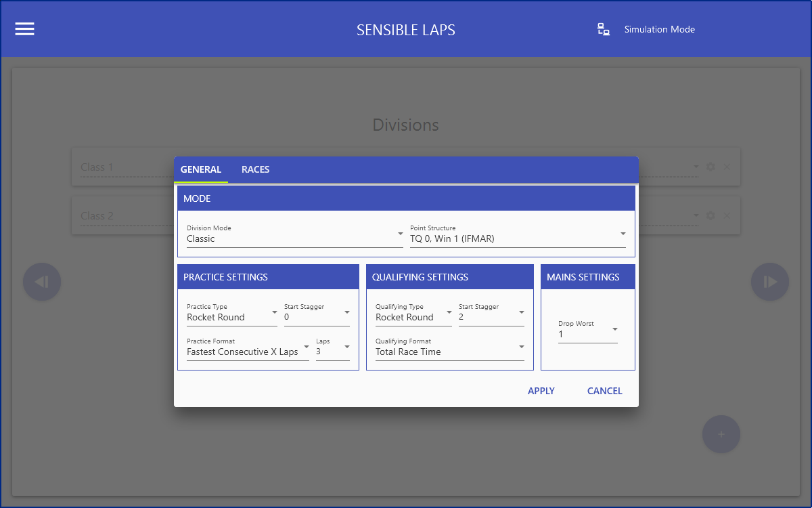Click the next page arrow button
812x508 pixels.
769,282
